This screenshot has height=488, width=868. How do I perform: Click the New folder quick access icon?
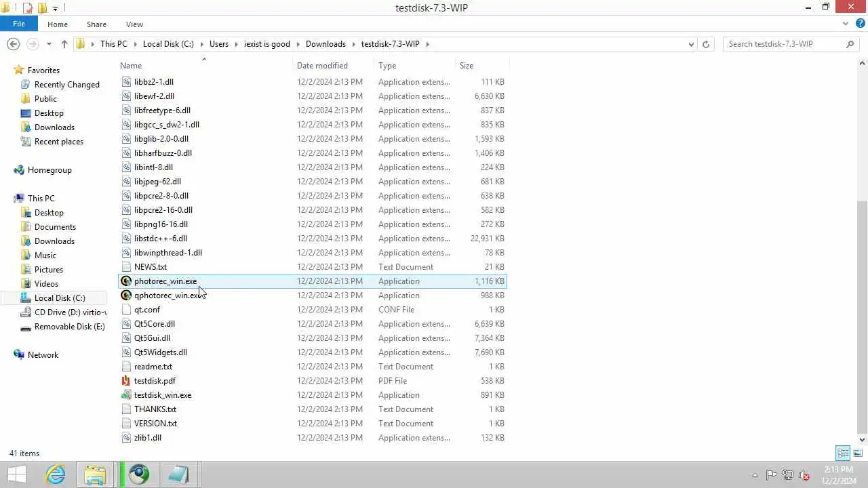[42, 8]
